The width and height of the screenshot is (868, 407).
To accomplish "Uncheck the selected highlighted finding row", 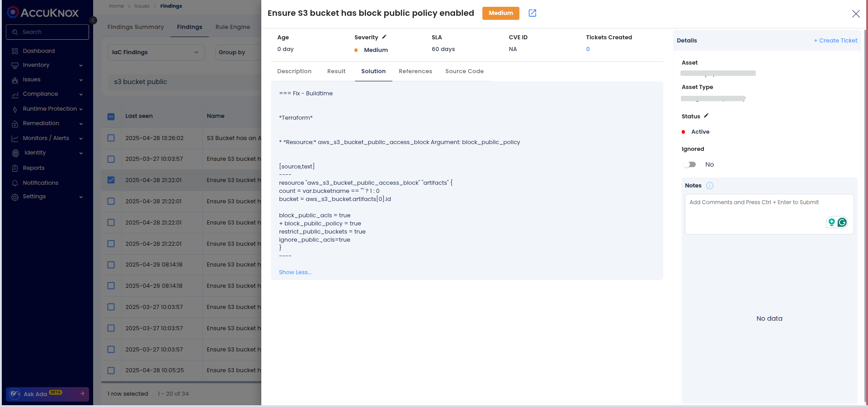I will 111,180.
